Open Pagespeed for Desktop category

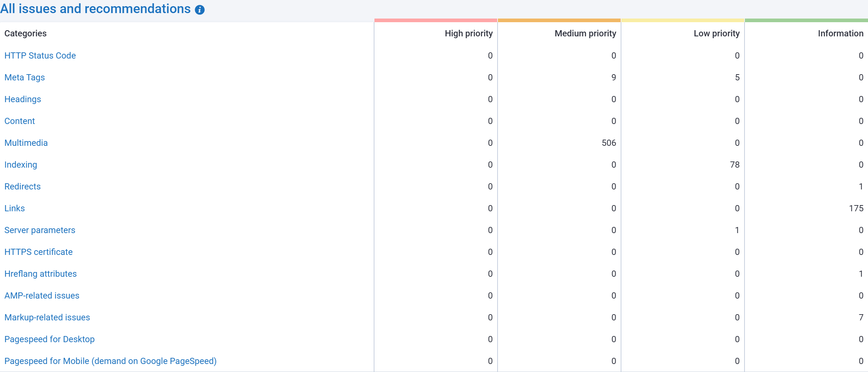49,339
